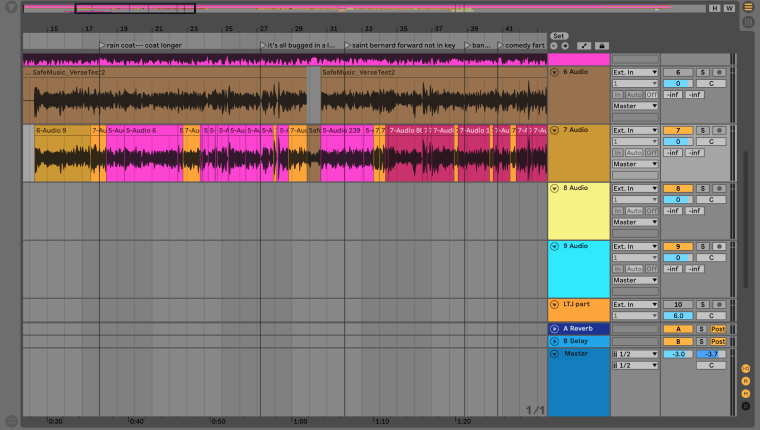This screenshot has width=760, height=430.
Task: Click the H height-fit button
Action: click(714, 8)
